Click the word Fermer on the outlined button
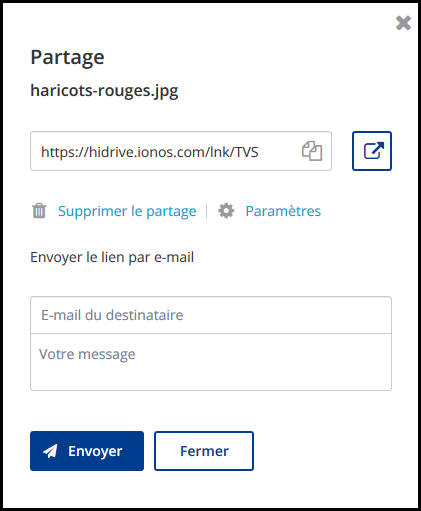The height and width of the screenshot is (511, 421). tap(204, 451)
